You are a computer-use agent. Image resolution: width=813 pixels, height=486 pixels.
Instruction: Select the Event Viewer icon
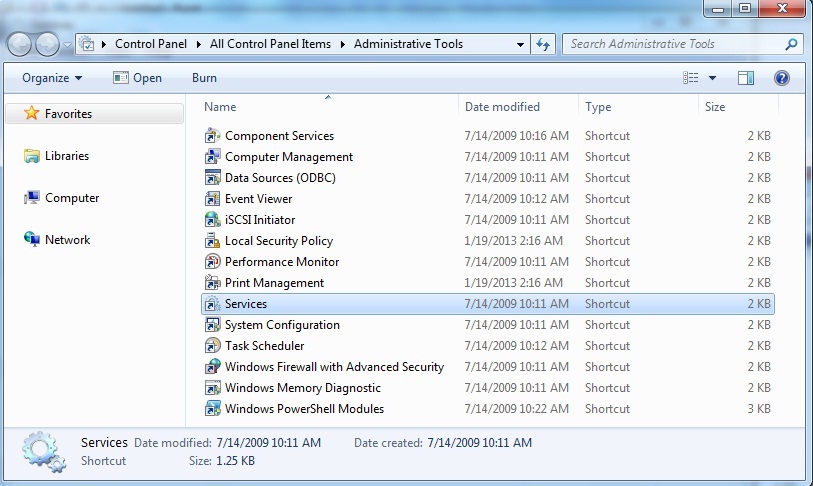[212, 199]
